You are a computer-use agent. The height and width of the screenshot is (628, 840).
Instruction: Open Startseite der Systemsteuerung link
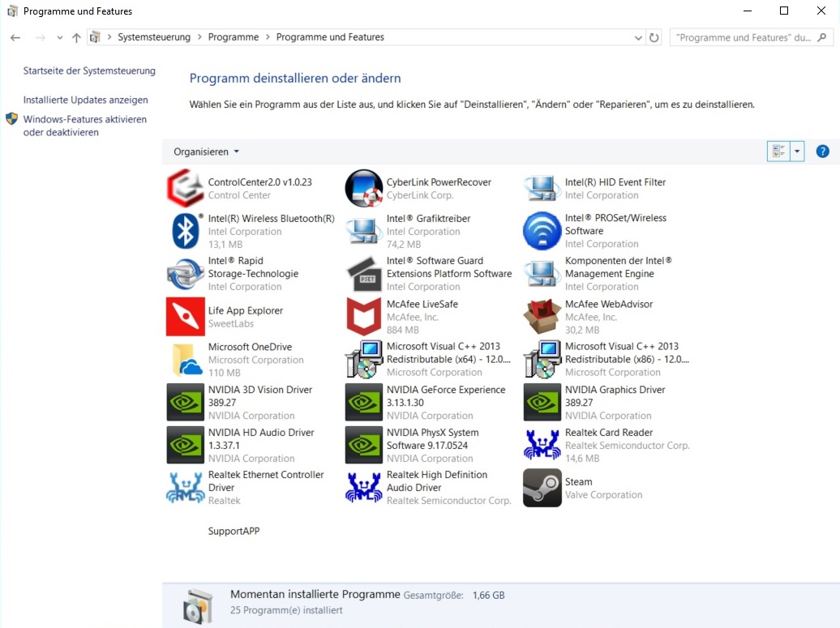click(x=89, y=70)
